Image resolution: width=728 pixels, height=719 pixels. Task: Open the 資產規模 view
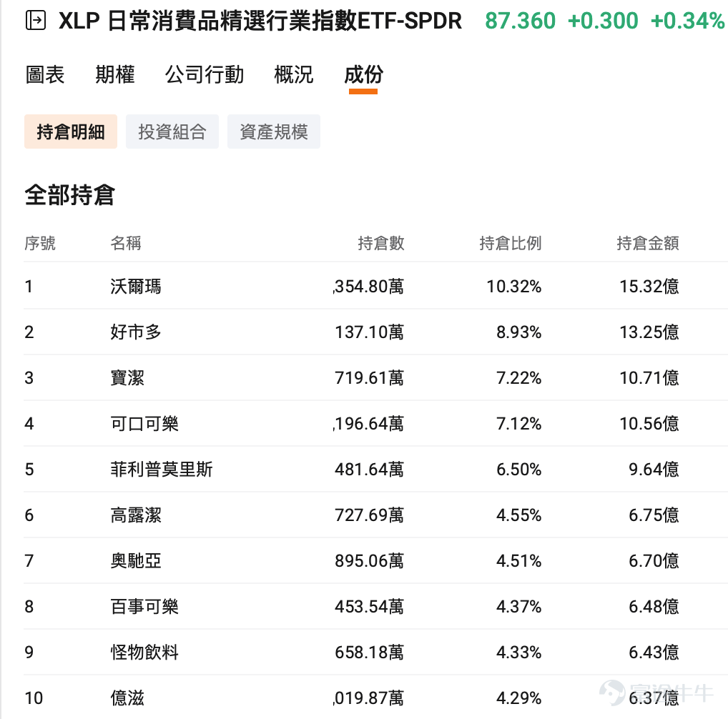click(274, 132)
